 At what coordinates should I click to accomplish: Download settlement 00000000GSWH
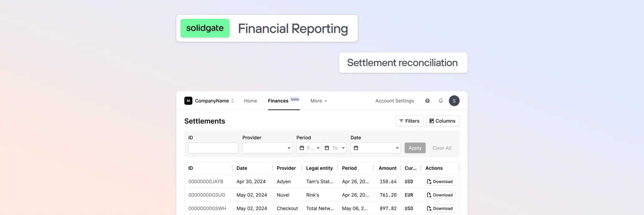click(x=440, y=208)
